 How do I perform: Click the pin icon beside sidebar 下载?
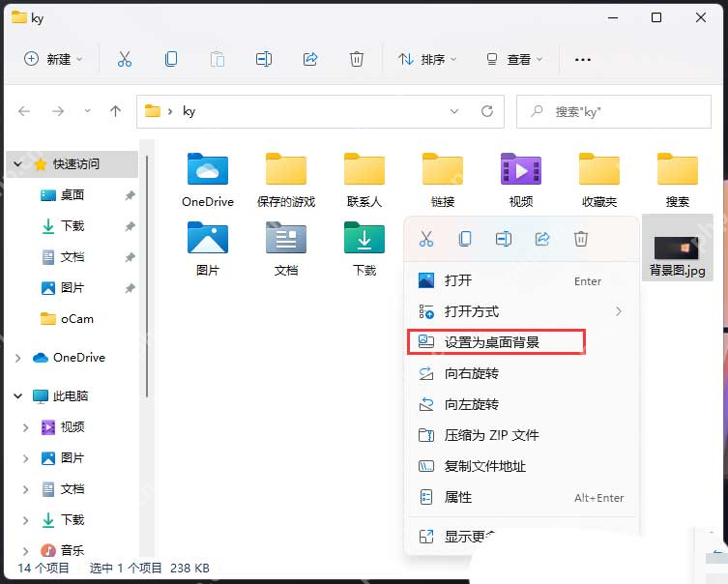(130, 226)
